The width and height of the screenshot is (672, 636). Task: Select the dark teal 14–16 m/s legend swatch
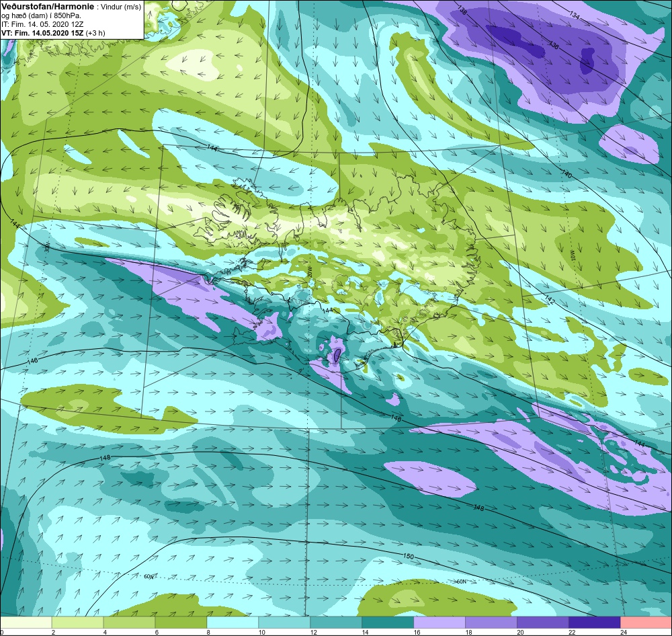coord(388,623)
